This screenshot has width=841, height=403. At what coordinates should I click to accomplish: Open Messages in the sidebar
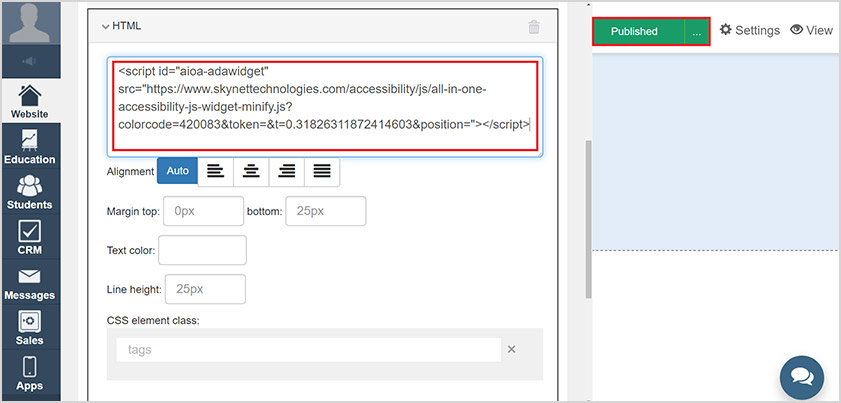30,282
